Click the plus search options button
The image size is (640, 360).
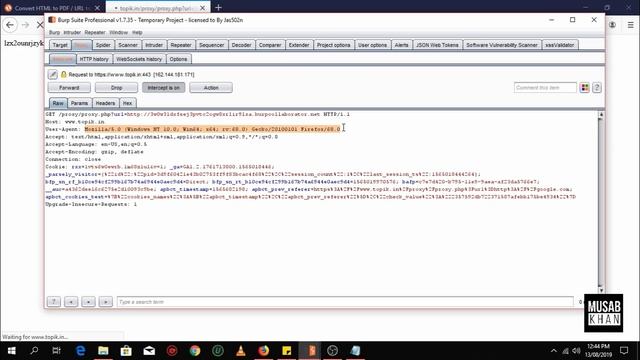(x=88, y=302)
